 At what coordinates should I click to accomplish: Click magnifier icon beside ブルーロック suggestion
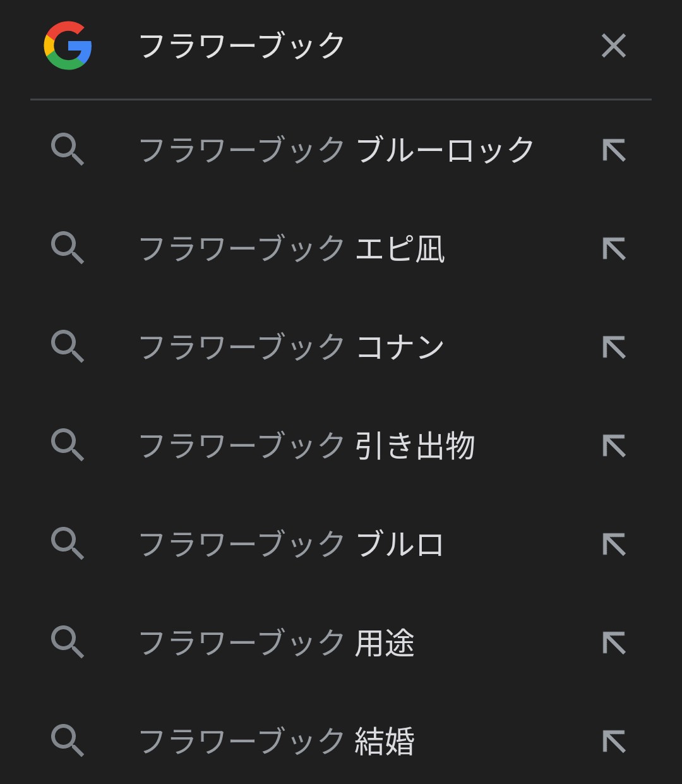click(68, 150)
